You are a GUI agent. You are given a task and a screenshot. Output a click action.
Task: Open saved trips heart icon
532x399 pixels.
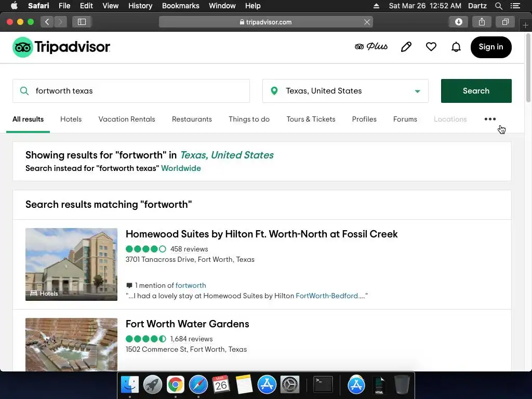pos(431,47)
